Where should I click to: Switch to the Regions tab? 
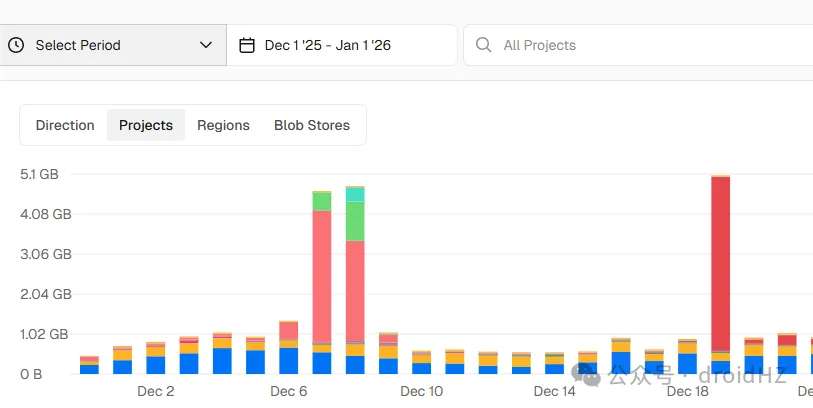click(x=223, y=125)
